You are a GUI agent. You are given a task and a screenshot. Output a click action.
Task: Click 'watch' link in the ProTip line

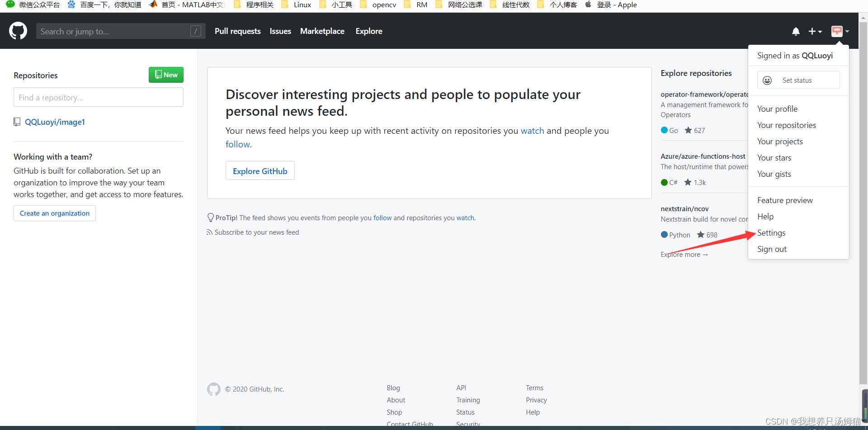pyautogui.click(x=465, y=218)
